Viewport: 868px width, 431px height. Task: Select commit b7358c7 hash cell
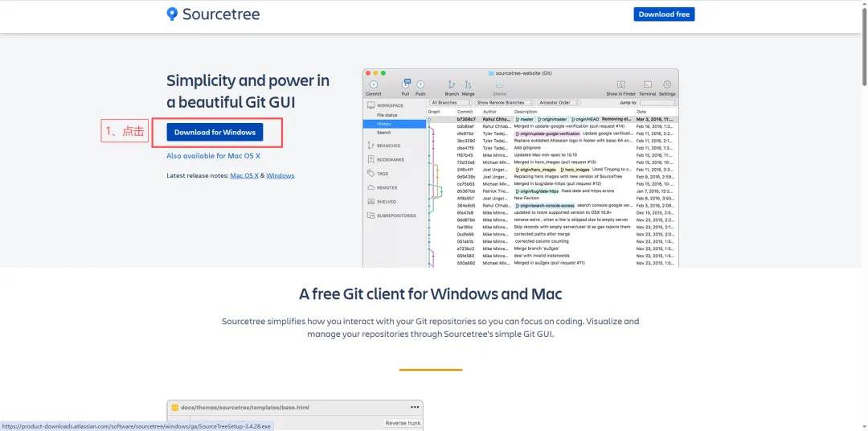[x=466, y=119]
